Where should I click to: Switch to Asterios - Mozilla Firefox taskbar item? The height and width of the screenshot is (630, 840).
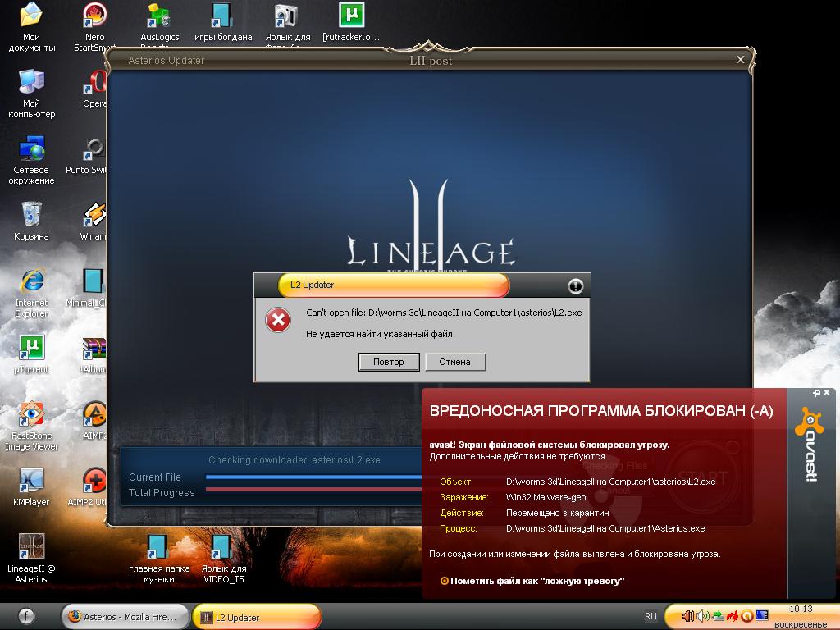125,617
